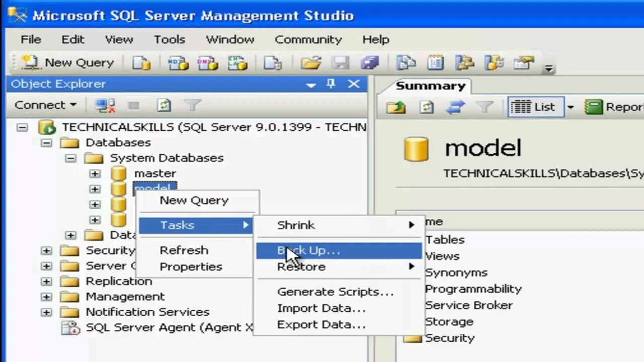
Task: Click the Open File folder icon
Action: [x=311, y=63]
